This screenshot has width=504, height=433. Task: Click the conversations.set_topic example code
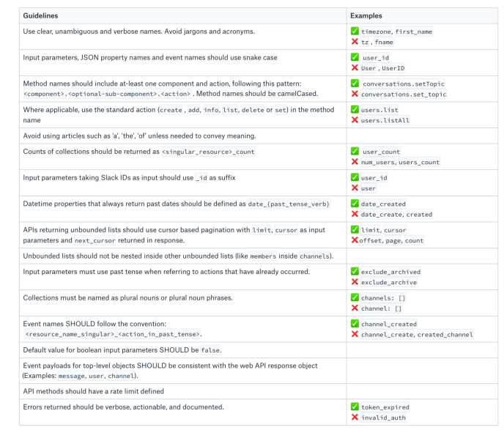404,95
